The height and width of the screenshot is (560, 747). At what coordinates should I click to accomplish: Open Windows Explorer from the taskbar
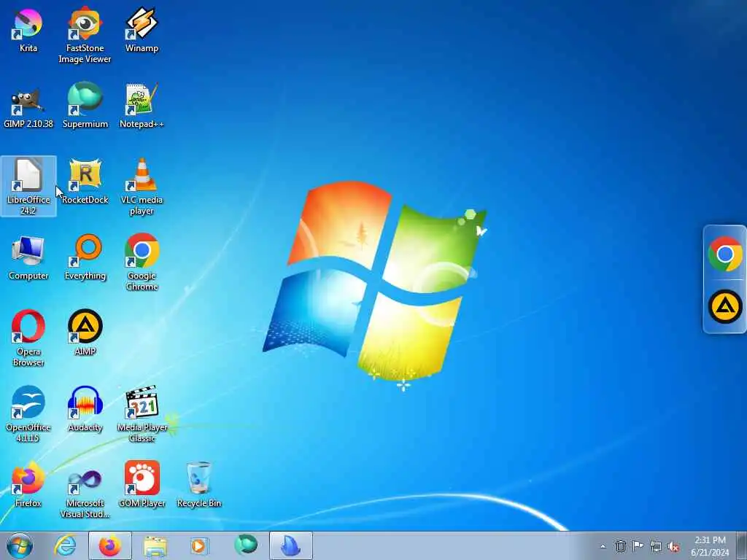click(155, 545)
